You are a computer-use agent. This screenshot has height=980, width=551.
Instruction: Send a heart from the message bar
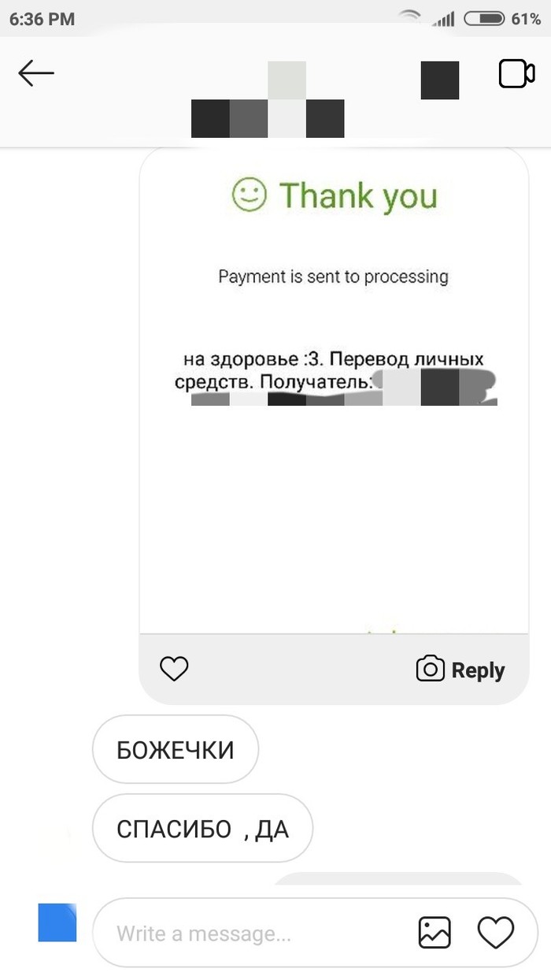click(496, 933)
